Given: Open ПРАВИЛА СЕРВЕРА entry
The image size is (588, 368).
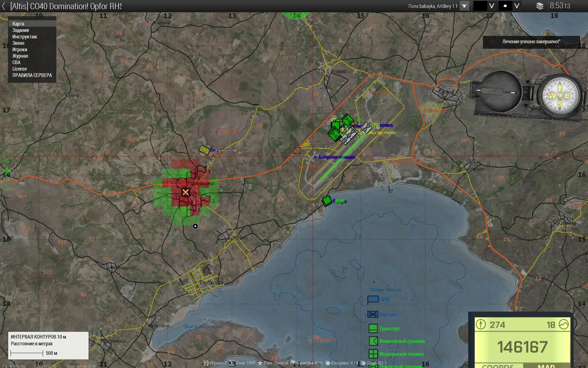Looking at the screenshot, I should [x=32, y=75].
